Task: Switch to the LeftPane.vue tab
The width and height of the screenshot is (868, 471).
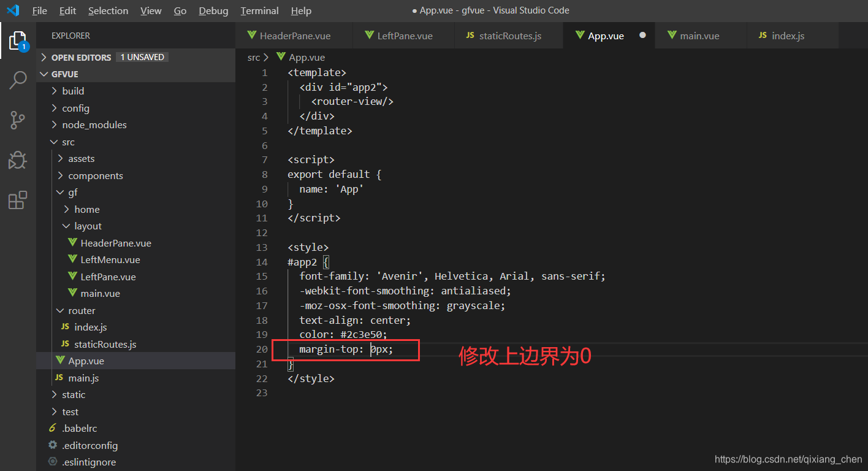Action: tap(404, 36)
